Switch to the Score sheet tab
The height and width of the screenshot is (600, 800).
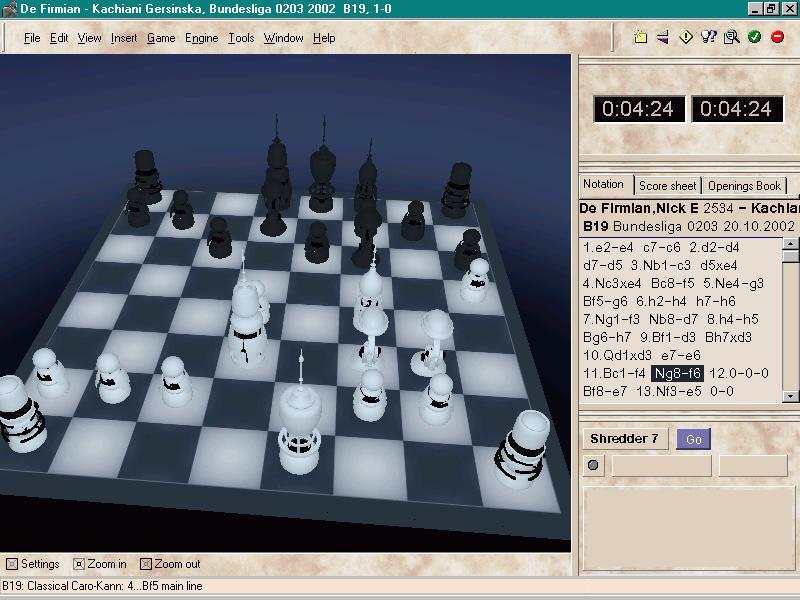point(667,186)
